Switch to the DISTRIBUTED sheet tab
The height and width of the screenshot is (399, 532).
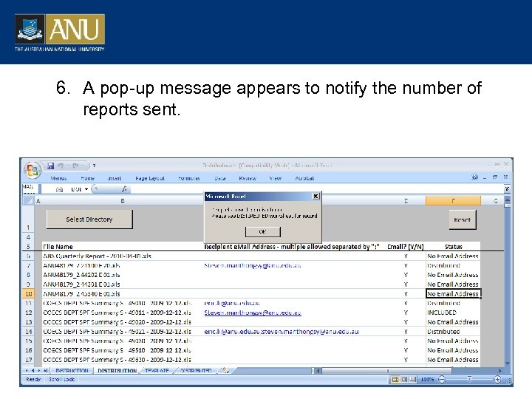196,370
